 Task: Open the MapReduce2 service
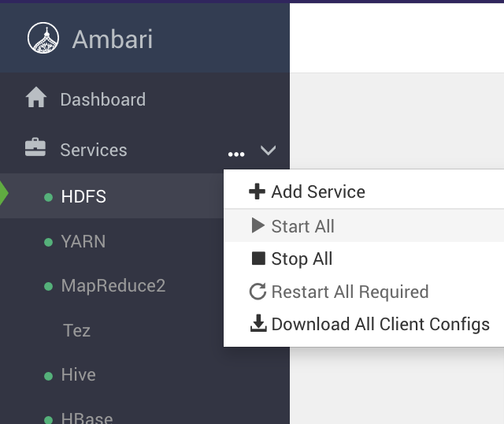pos(113,285)
